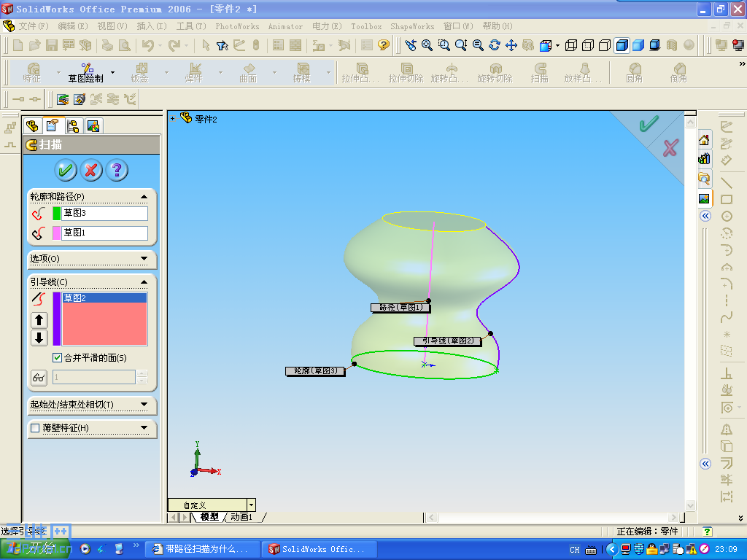The height and width of the screenshot is (560, 747).
Task: Open the FeatureManager design tree tab
Action: click(32, 126)
